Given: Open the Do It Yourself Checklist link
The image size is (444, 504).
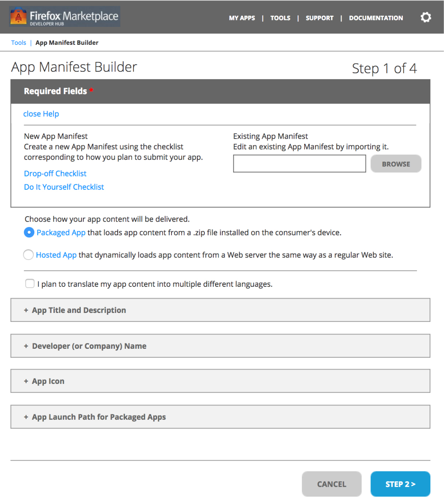Looking at the screenshot, I should pyautogui.click(x=63, y=187).
